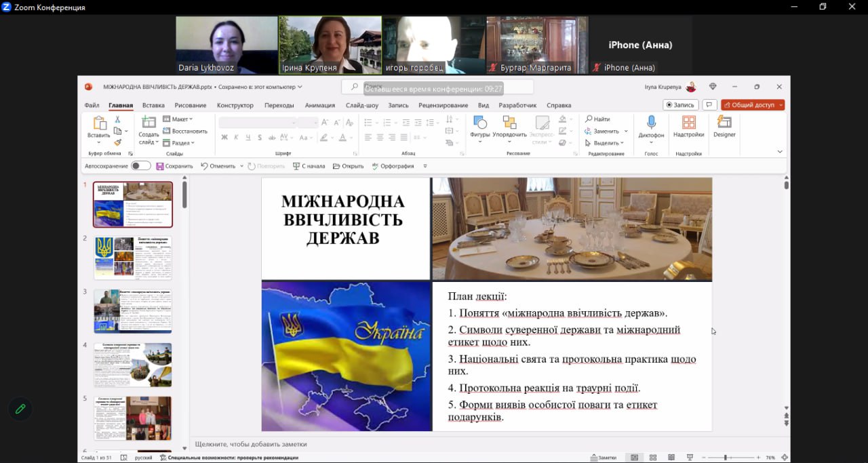The height and width of the screenshot is (463, 868).
Task: Collapse the ribbon using chevron
Action: (780, 152)
